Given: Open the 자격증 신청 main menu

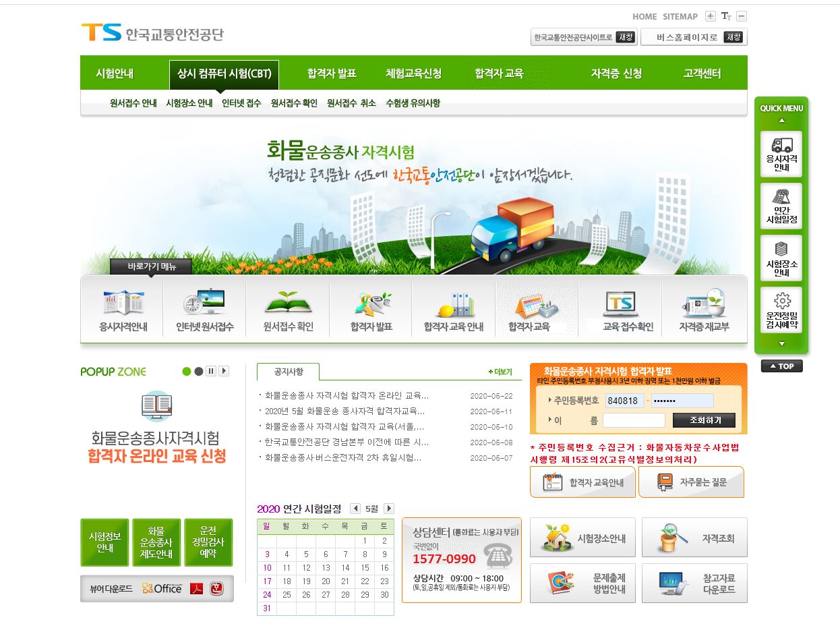Looking at the screenshot, I should (616, 74).
